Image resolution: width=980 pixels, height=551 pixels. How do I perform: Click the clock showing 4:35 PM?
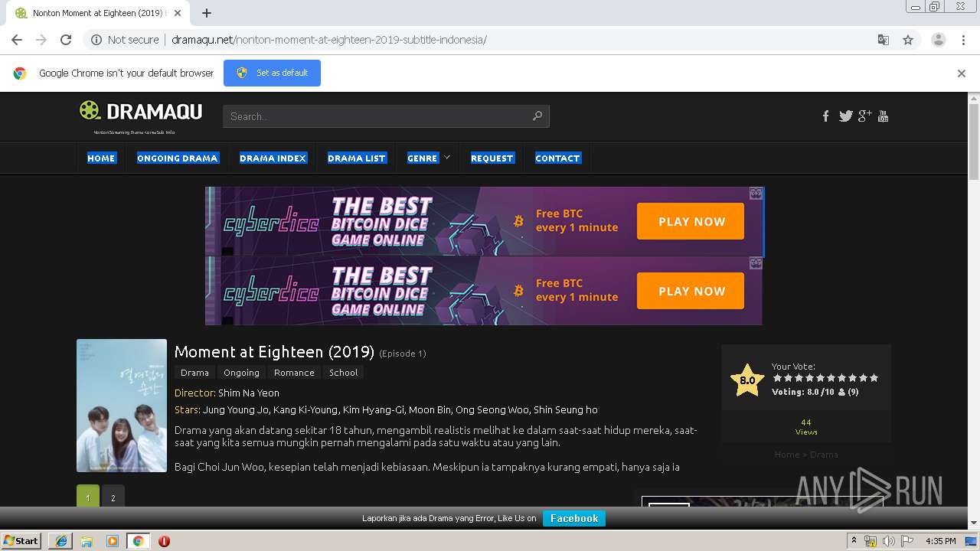point(940,541)
